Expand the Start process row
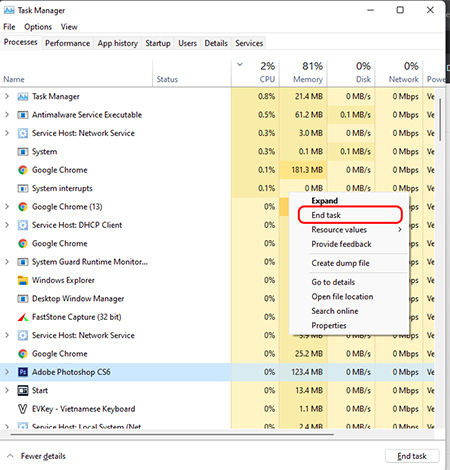Image resolution: width=450 pixels, height=470 pixels. point(7,390)
